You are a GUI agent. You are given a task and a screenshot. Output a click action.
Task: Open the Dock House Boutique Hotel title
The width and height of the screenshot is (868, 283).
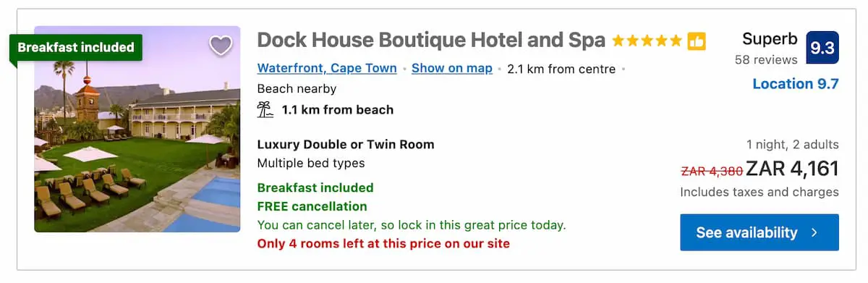click(x=431, y=40)
